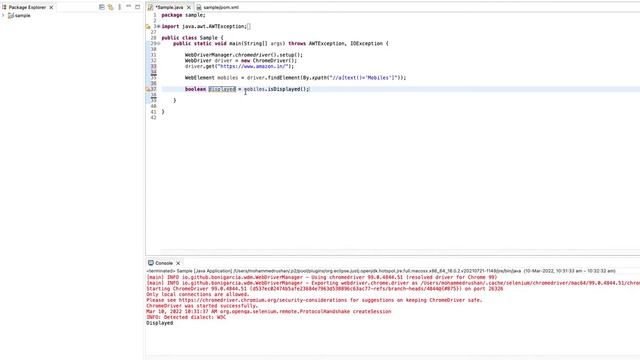Click the 'public class Sample' declaration
This screenshot has height=360, width=640.
(x=192, y=38)
